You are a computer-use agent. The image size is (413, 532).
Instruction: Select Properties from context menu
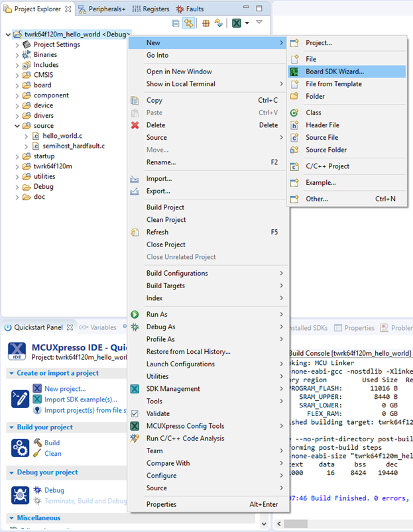tap(207, 505)
